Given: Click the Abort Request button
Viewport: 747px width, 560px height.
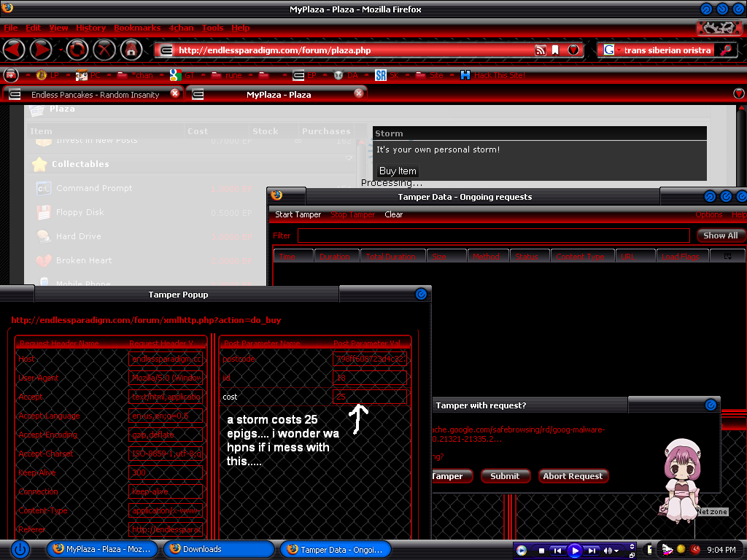Looking at the screenshot, I should [x=573, y=475].
